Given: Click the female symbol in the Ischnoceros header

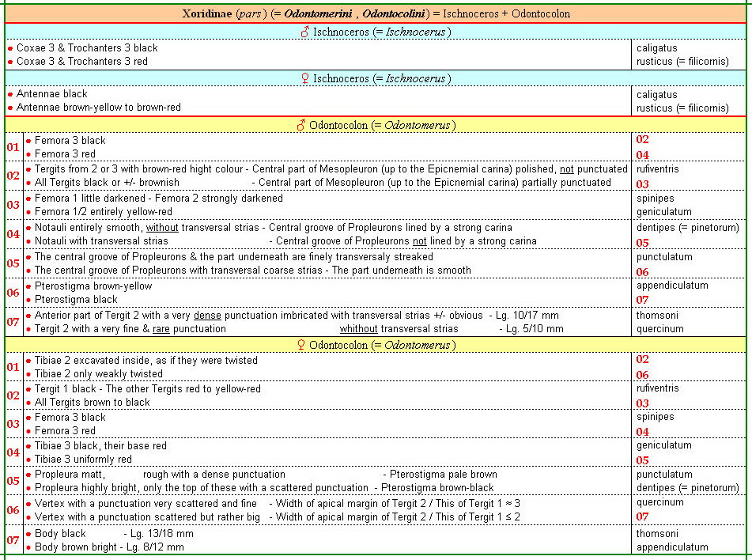Looking at the screenshot, I should pos(304,78).
